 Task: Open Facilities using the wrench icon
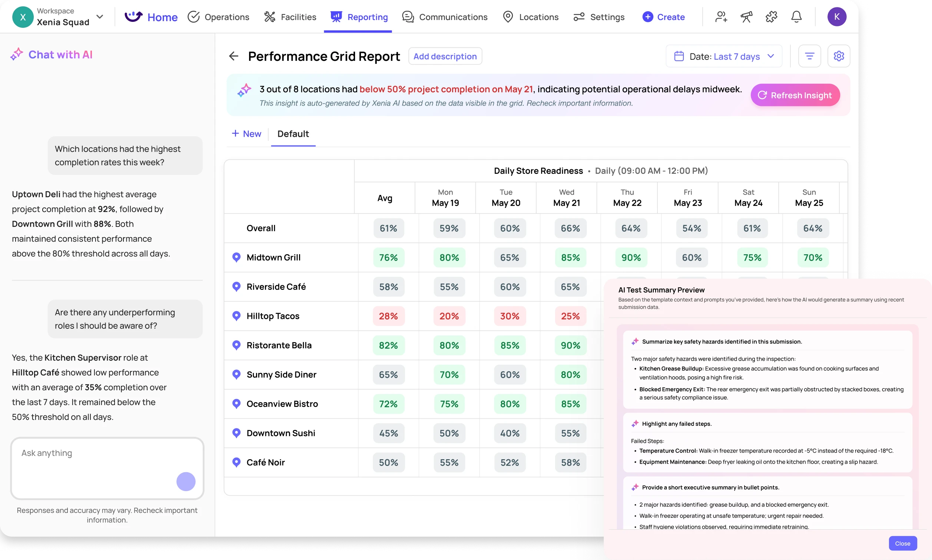pos(269,17)
